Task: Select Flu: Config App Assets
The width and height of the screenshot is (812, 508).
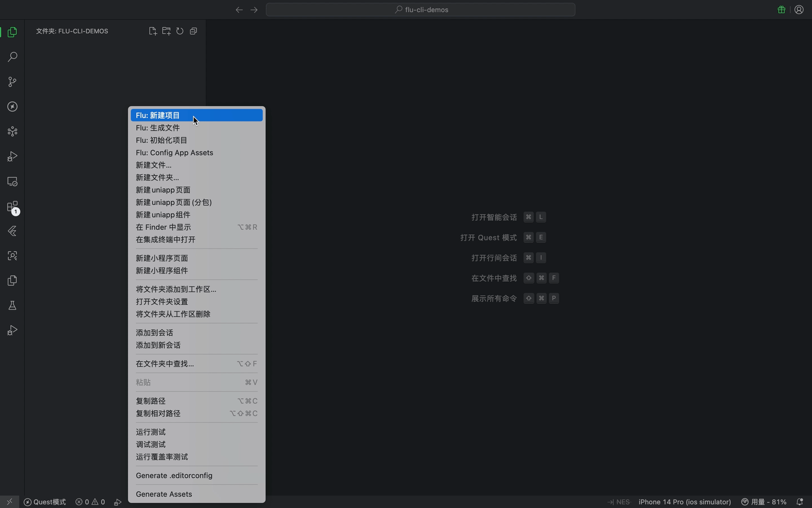Action: coord(197,152)
